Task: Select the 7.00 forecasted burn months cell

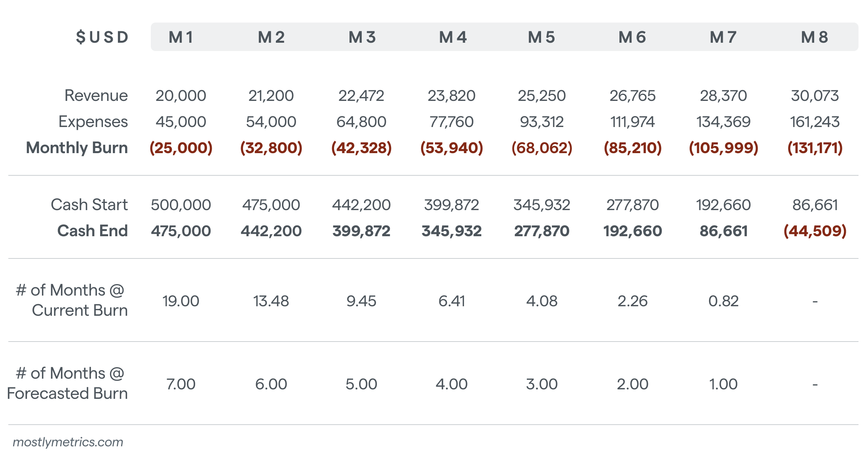Action: [181, 384]
